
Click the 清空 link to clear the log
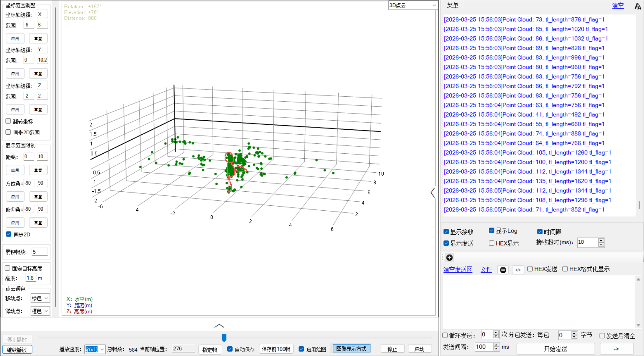point(618,6)
